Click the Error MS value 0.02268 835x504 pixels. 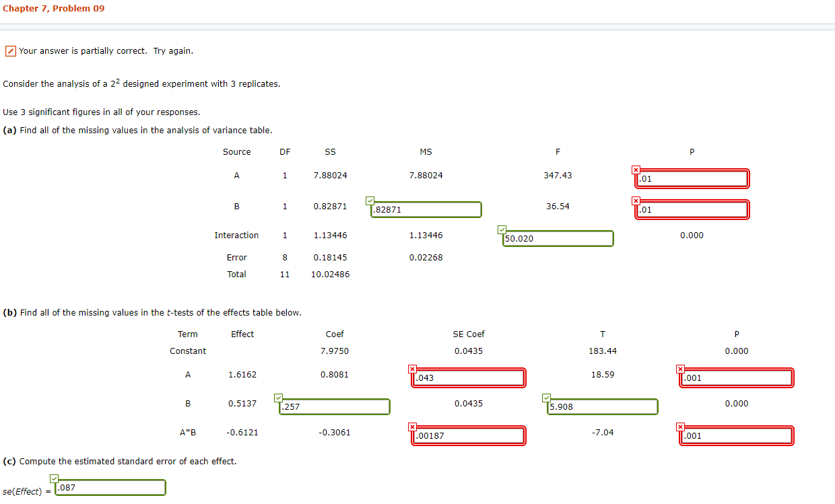click(426, 258)
